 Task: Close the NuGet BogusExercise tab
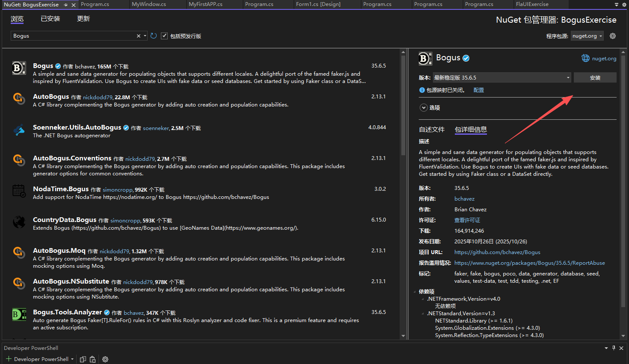pos(74,5)
